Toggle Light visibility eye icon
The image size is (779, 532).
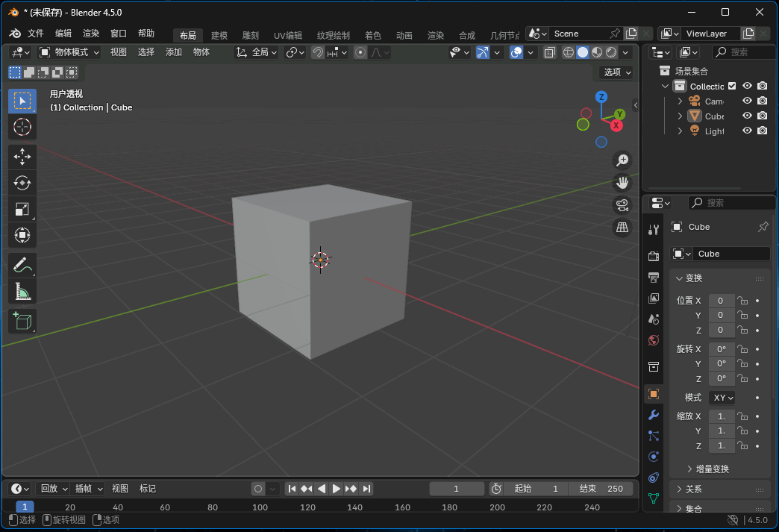tap(747, 131)
